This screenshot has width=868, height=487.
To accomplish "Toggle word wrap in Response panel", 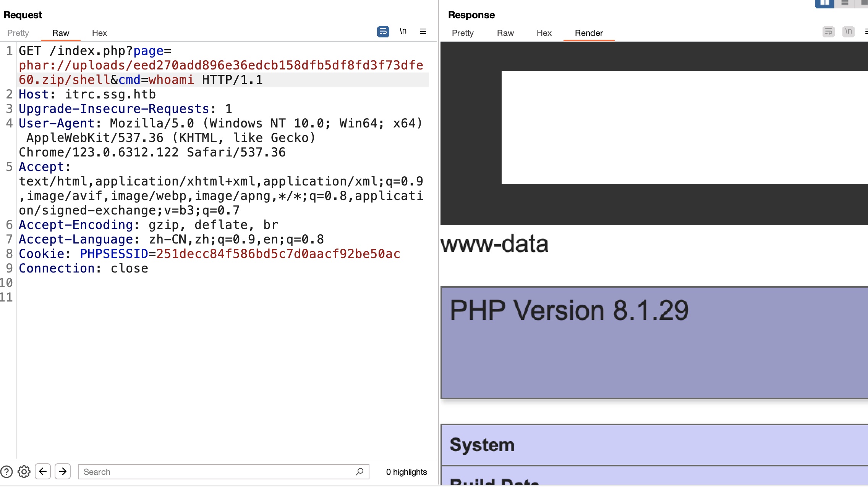I will point(828,32).
